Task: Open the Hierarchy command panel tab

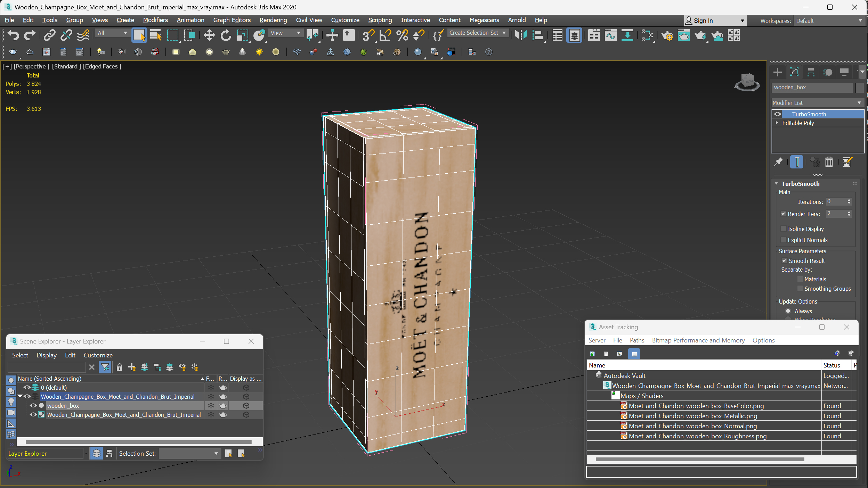Action: point(811,72)
